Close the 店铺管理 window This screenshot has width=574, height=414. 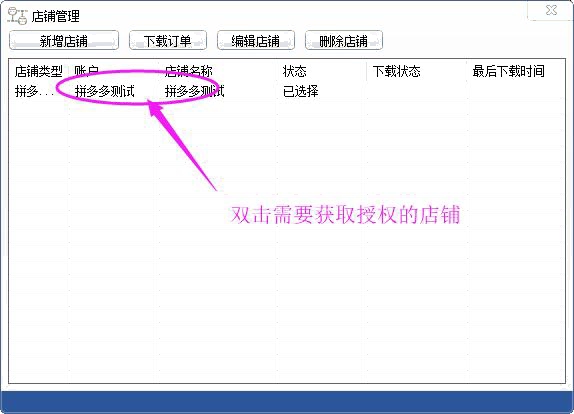(551, 10)
